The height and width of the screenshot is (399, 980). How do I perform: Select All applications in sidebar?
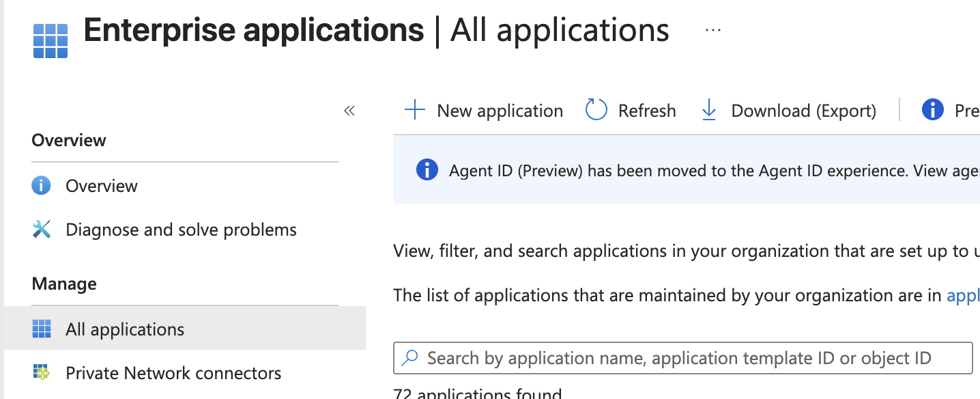185,329
